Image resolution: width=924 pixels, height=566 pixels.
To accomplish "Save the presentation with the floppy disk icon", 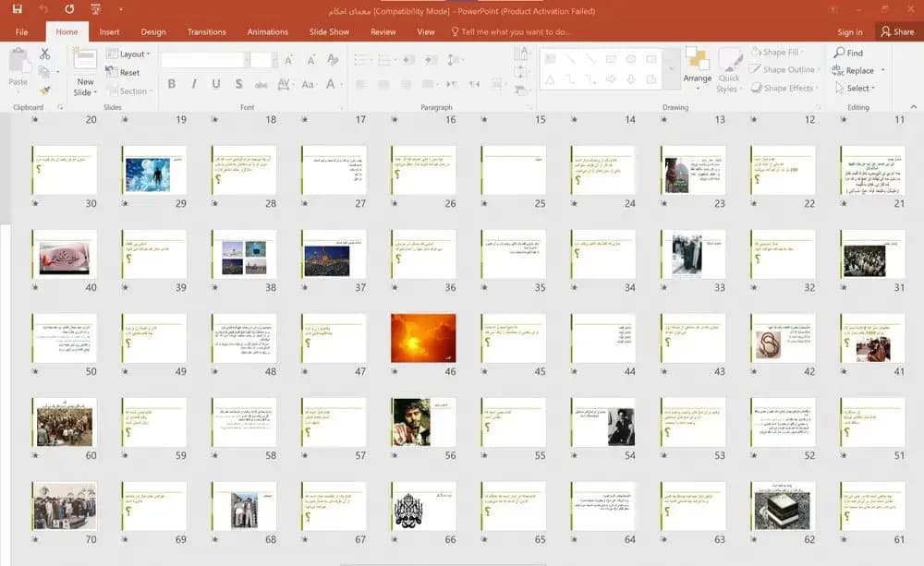I will click(x=17, y=9).
